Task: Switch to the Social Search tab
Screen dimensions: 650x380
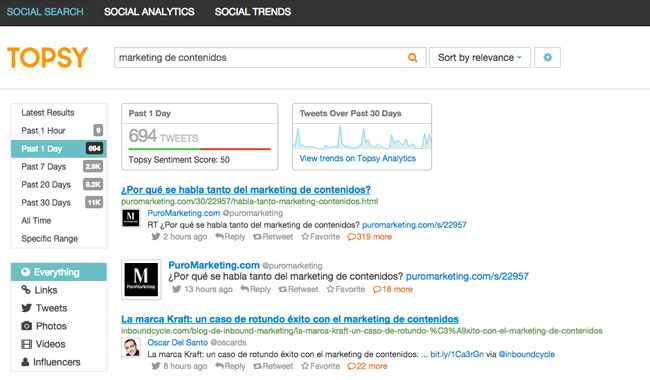Action: point(45,12)
